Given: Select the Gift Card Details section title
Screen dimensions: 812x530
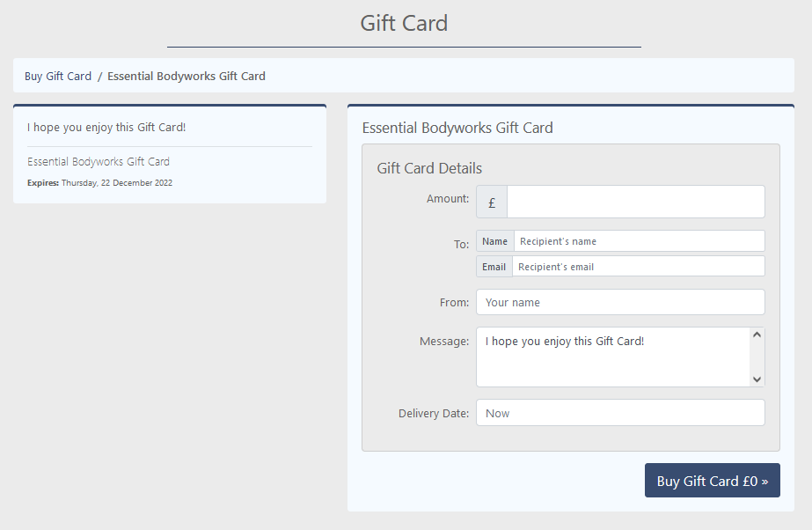Looking at the screenshot, I should click(x=429, y=168).
